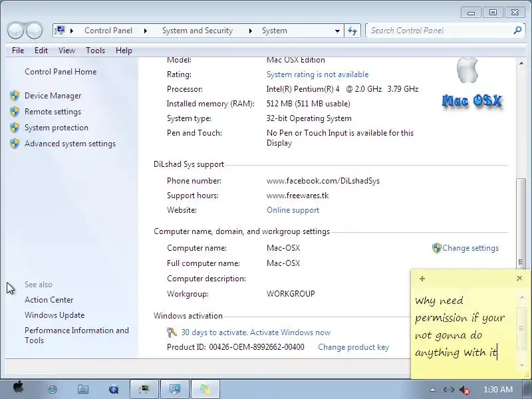Image resolution: width=532 pixels, height=399 pixels.
Task: Click the search magnifier icon
Action: click(517, 30)
